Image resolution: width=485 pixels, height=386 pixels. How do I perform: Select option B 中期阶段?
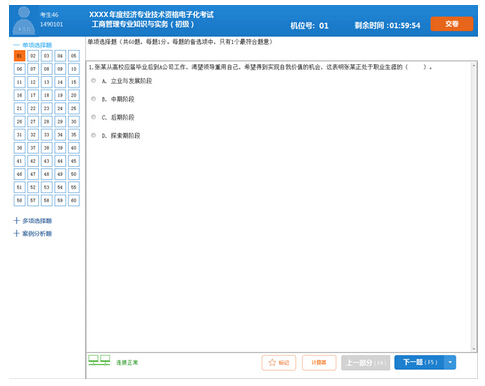(x=94, y=99)
